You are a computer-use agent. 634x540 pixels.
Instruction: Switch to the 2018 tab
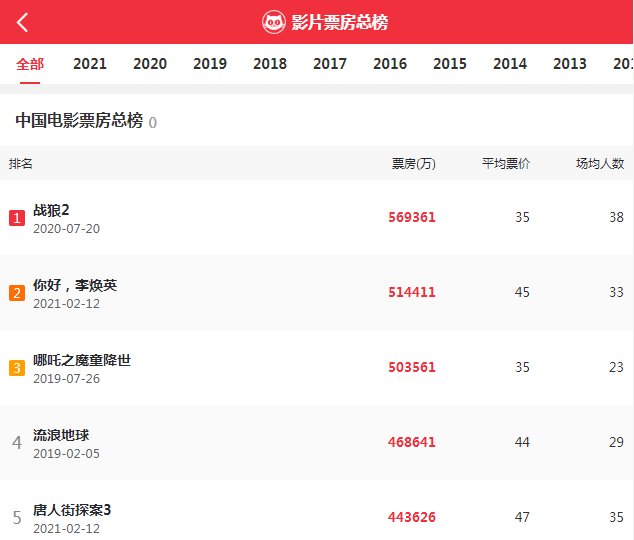pos(270,64)
